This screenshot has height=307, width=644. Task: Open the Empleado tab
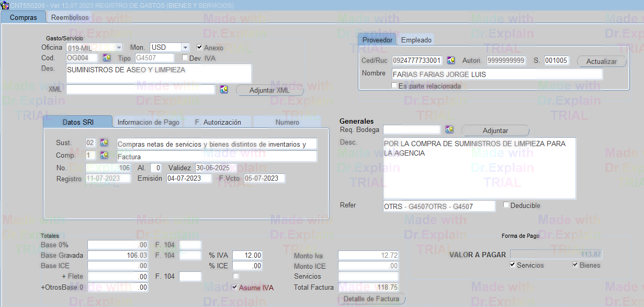click(416, 40)
